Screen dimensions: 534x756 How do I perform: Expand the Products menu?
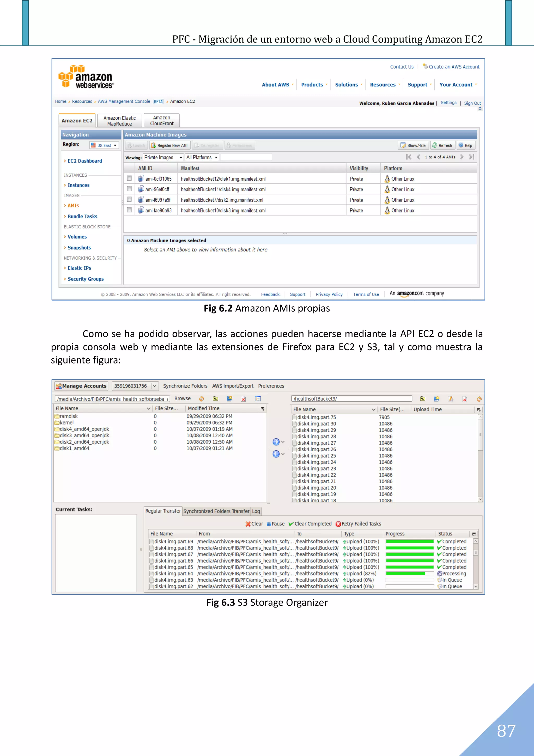(x=314, y=85)
